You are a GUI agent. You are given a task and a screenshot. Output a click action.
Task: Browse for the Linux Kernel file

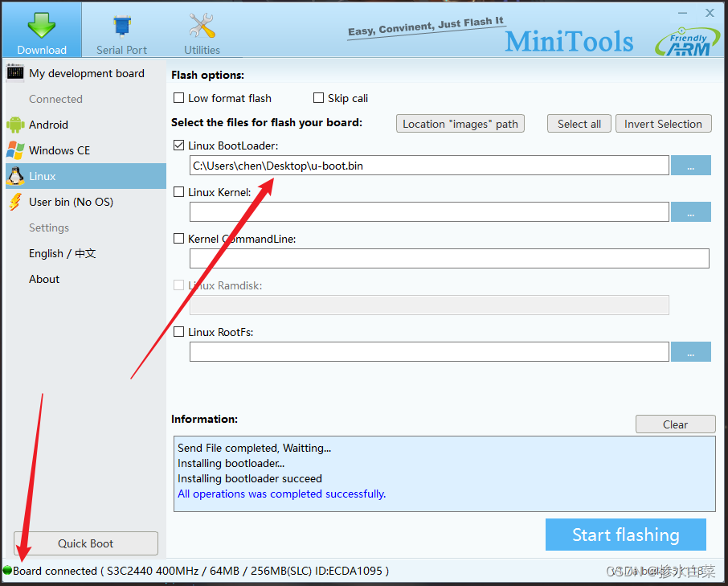691,211
